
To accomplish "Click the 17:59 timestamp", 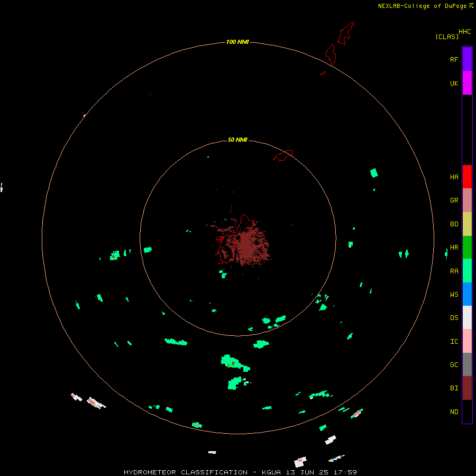I will 345,472.
